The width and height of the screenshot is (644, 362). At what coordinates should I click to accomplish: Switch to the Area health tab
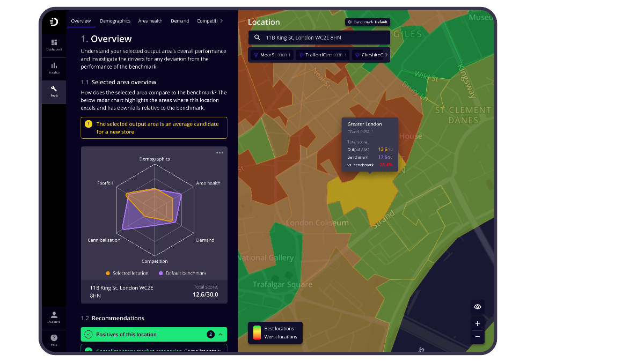150,21
